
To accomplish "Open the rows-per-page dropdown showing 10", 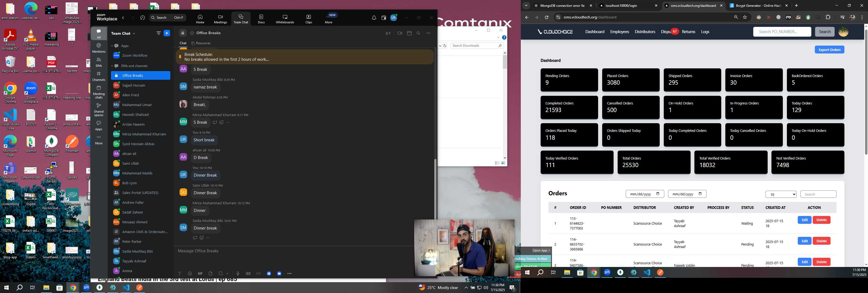I will point(781,194).
